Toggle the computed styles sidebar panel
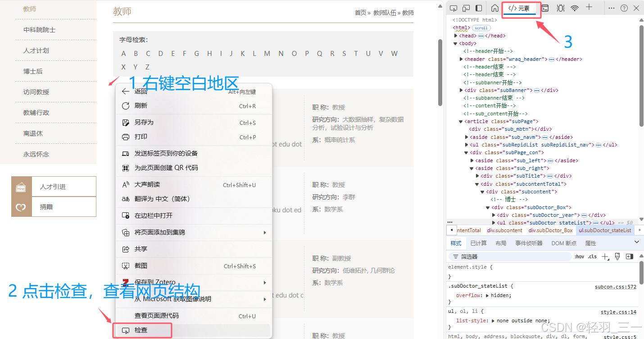 click(x=630, y=256)
